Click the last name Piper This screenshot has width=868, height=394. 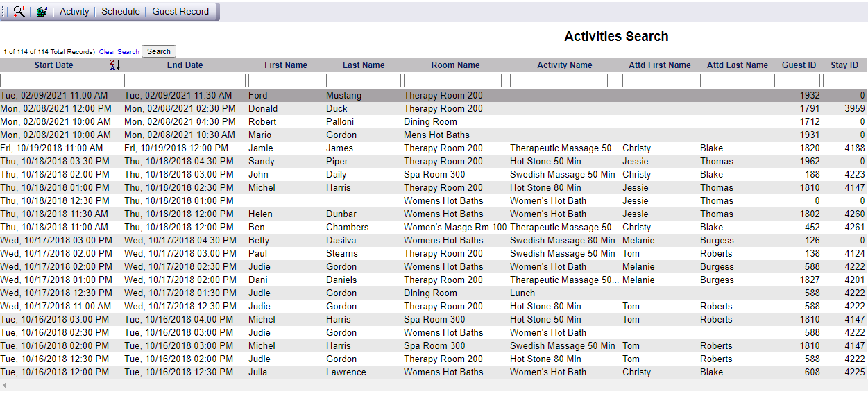tap(337, 161)
